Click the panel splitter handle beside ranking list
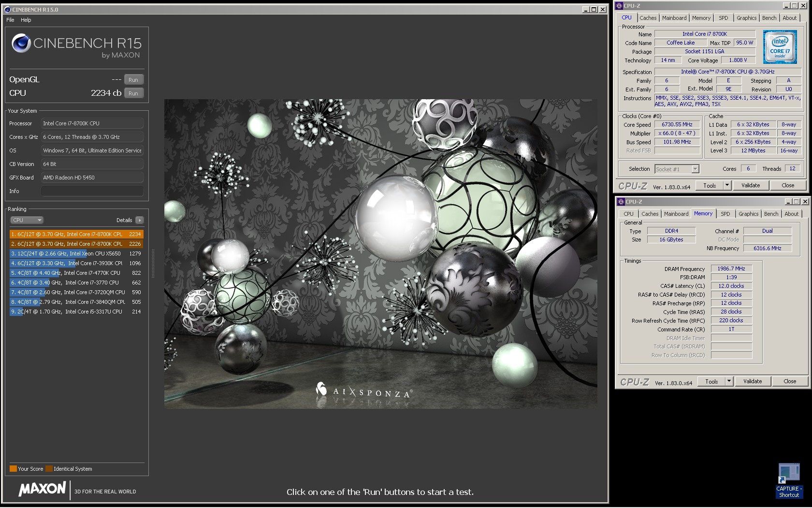This screenshot has height=508, width=812. (153, 263)
